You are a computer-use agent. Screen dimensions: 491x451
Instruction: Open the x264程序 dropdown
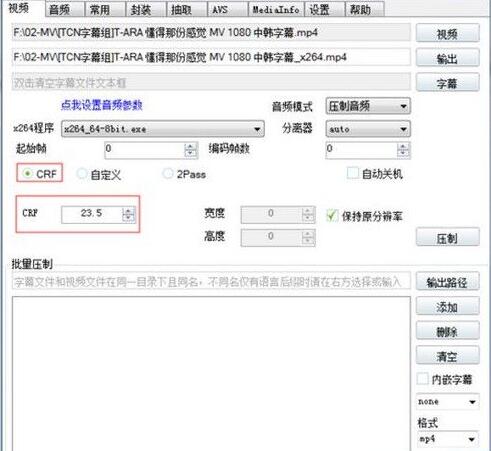click(163, 129)
